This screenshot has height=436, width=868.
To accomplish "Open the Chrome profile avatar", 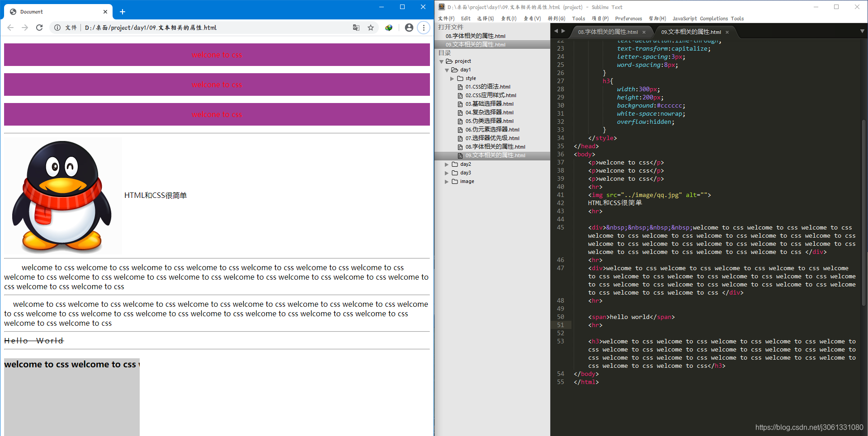I will [409, 28].
